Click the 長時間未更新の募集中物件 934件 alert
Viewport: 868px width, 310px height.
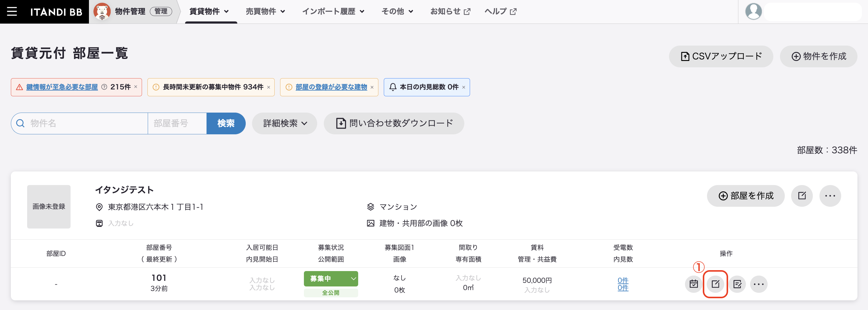click(x=211, y=87)
